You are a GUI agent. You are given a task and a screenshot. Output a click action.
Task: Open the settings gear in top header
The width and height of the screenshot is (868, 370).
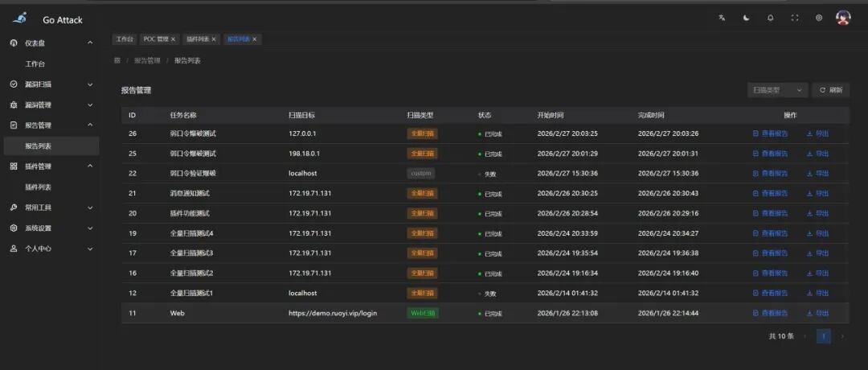[819, 18]
